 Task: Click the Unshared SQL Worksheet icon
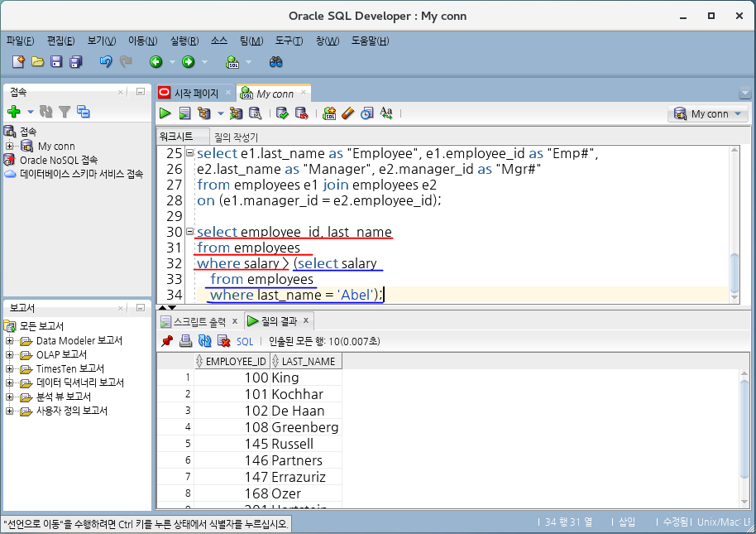[329, 113]
